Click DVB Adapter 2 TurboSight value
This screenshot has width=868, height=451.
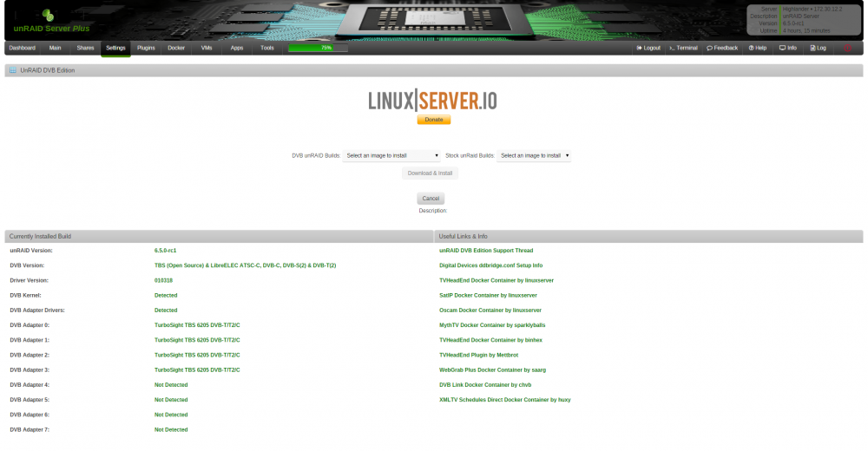pos(197,356)
